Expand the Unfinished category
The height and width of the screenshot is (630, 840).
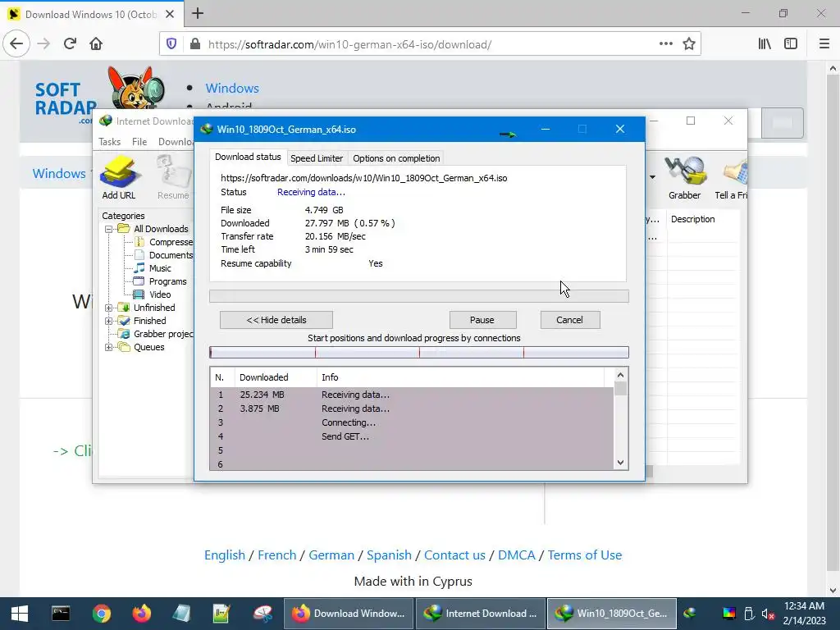(109, 308)
